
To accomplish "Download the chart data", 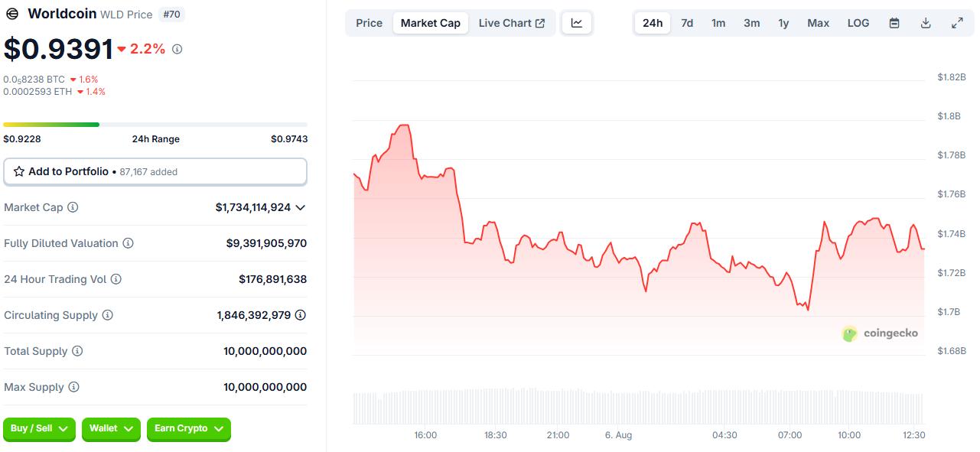I will click(925, 23).
